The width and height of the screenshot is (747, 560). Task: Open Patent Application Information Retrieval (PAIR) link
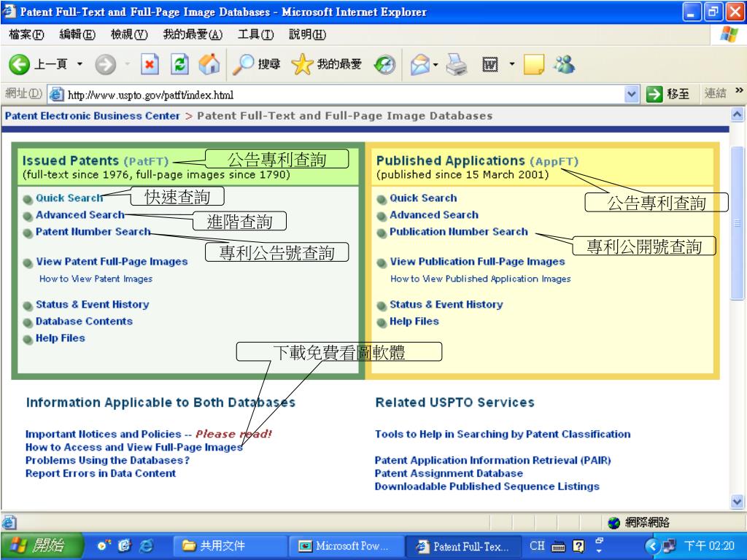click(x=492, y=460)
